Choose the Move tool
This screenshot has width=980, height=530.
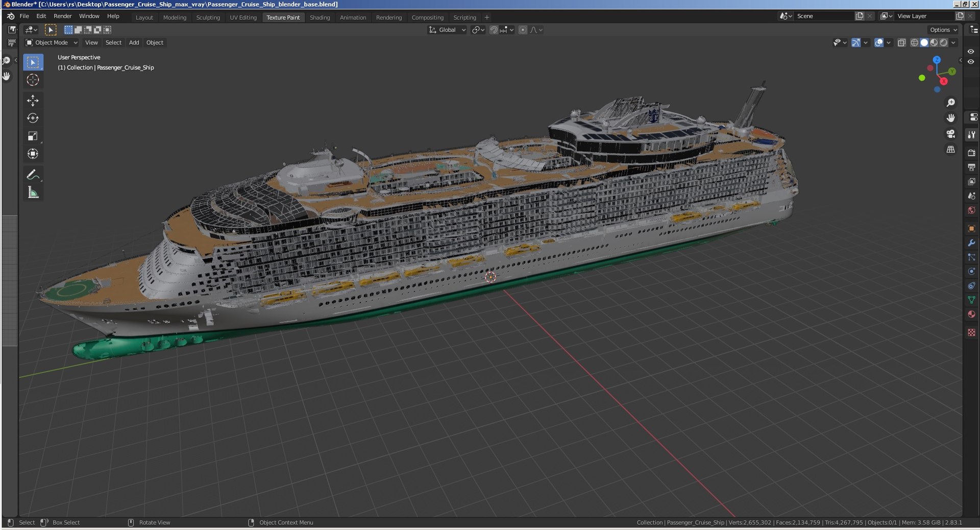(33, 101)
